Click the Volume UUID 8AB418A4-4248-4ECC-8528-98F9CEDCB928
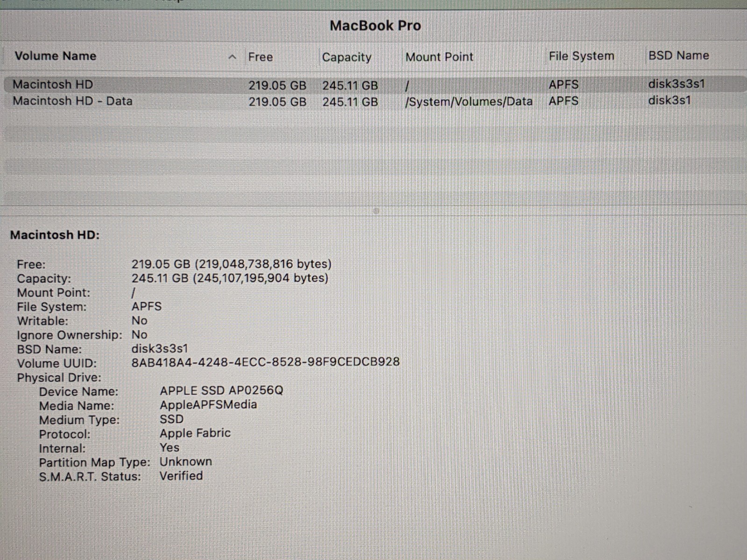Screen dimensions: 747x560 (x=266, y=362)
